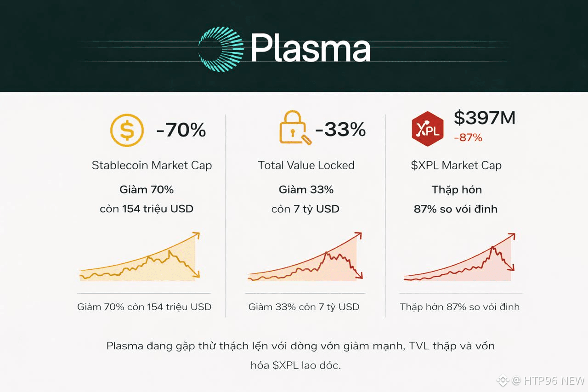The height and width of the screenshot is (392, 588).
Task: Click the -70% figure
Action: 181,131
